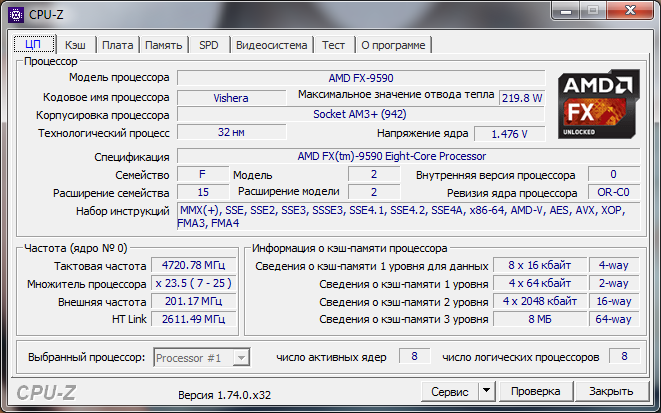Click the L1 cache value 4 x 64 кбайт
661x413 pixels.
pos(540,283)
